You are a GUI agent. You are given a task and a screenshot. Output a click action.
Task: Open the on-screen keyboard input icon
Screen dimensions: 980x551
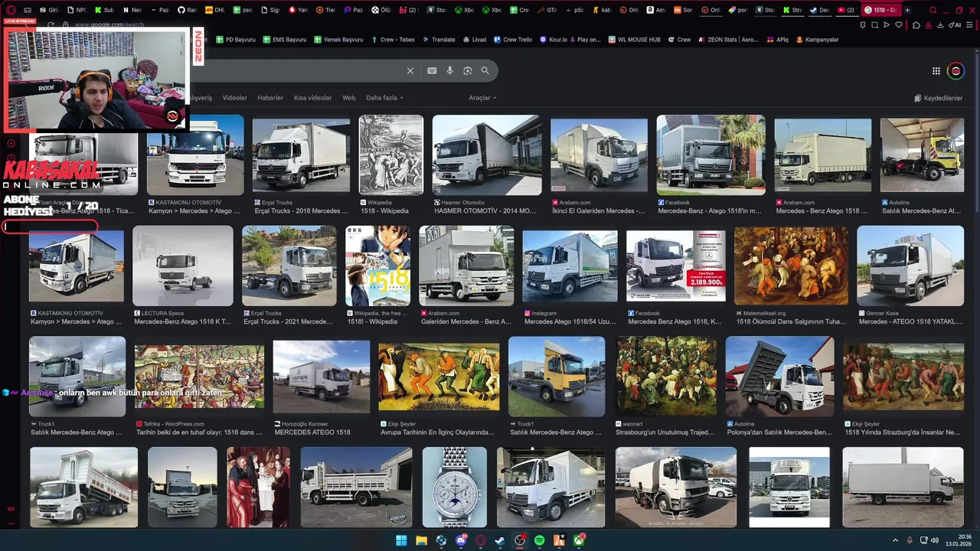click(432, 70)
